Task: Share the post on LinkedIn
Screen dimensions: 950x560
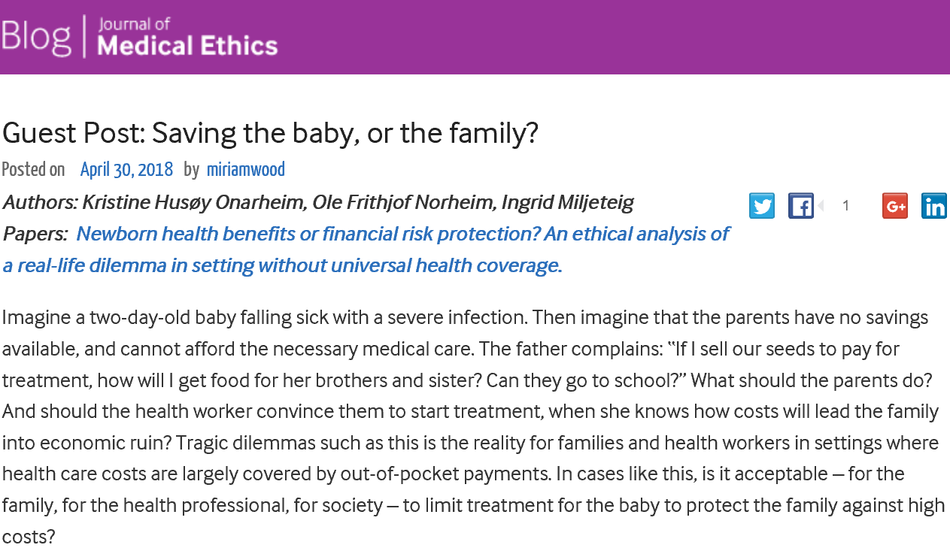Action: click(x=934, y=205)
